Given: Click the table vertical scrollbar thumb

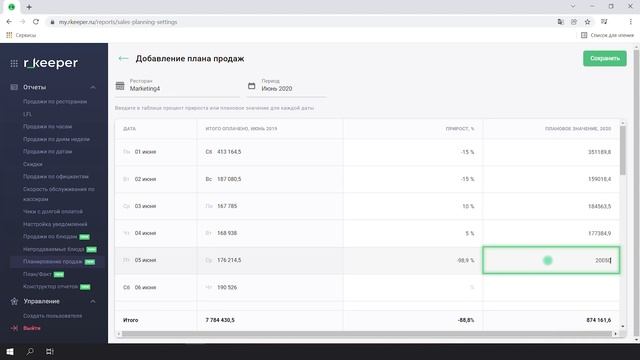Looking at the screenshot, I should coord(622,150).
